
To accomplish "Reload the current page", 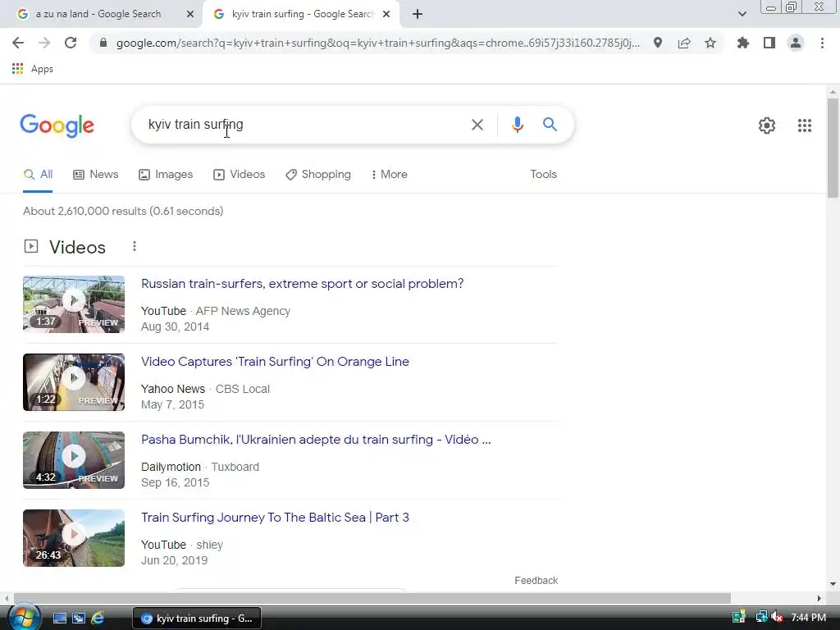I will [71, 43].
